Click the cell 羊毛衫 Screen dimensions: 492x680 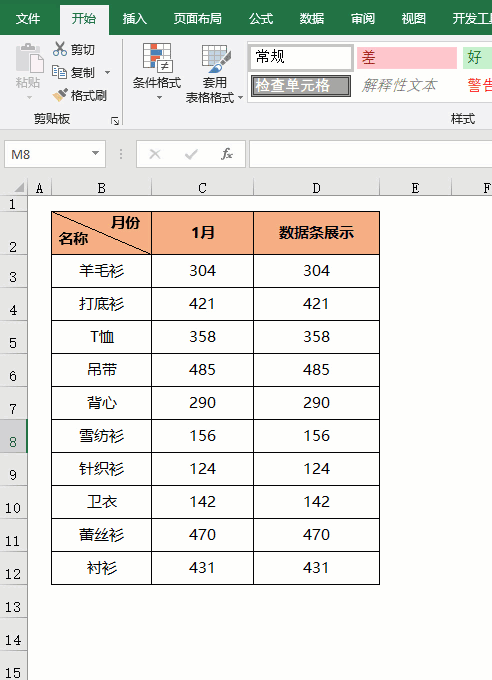tap(102, 271)
